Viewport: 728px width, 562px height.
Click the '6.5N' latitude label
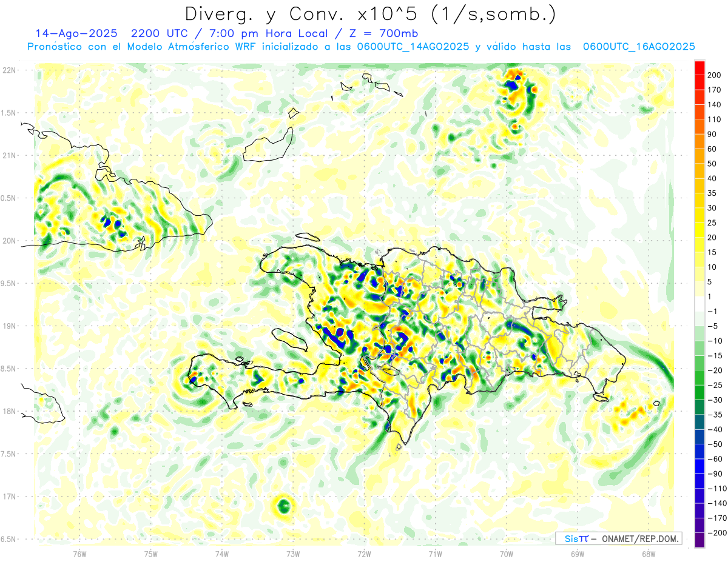pyautogui.click(x=8, y=540)
